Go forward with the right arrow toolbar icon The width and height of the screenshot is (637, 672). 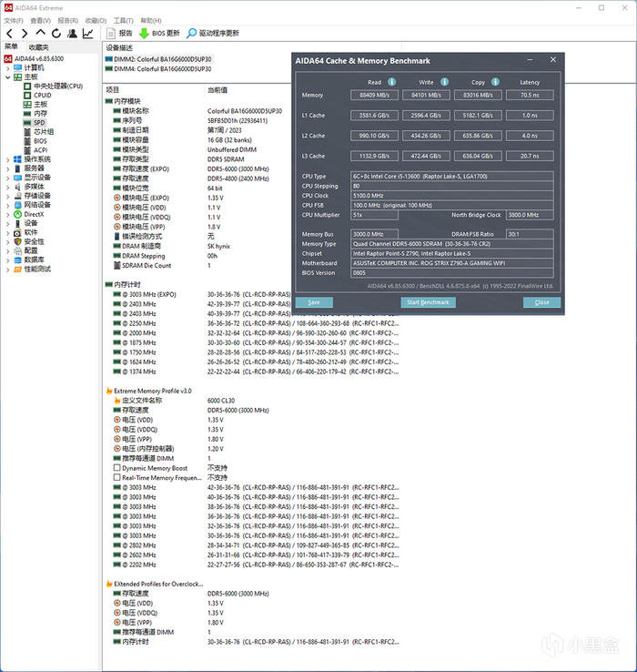[x=25, y=33]
